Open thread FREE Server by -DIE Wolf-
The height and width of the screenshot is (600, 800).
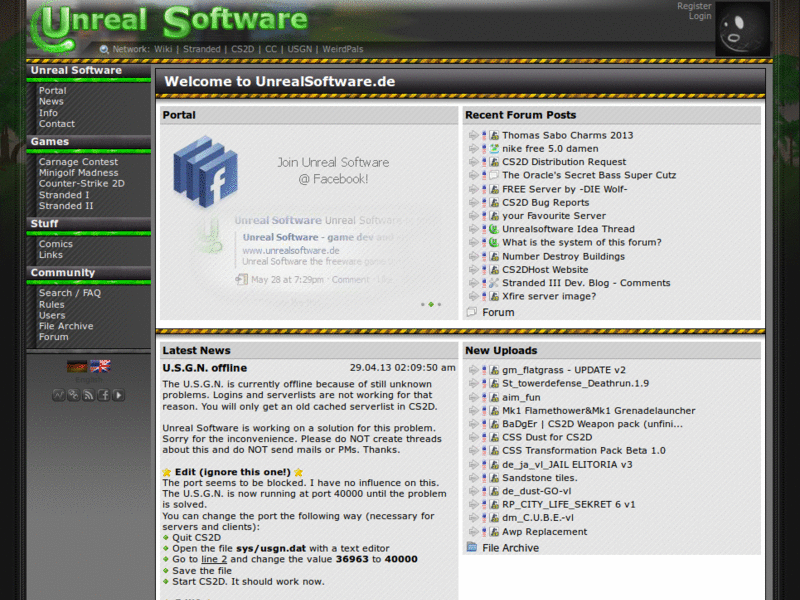(564, 189)
